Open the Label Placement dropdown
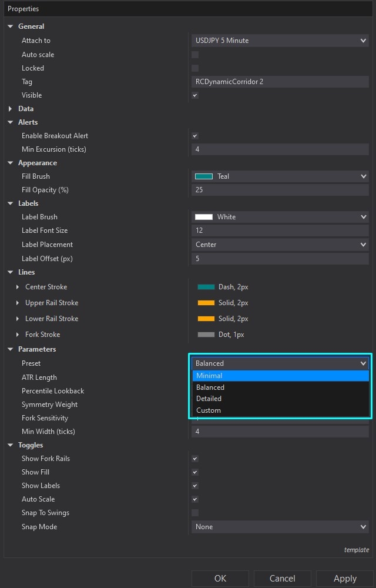 point(280,245)
